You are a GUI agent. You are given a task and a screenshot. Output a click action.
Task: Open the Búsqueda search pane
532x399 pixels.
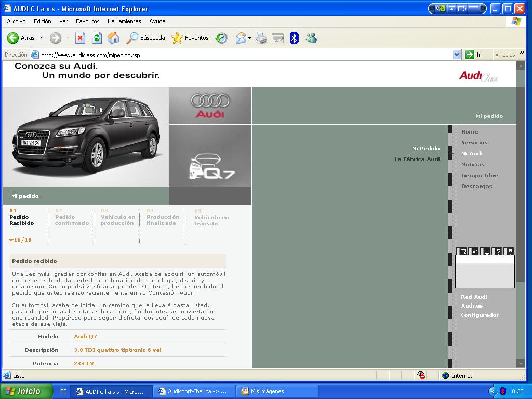(145, 38)
